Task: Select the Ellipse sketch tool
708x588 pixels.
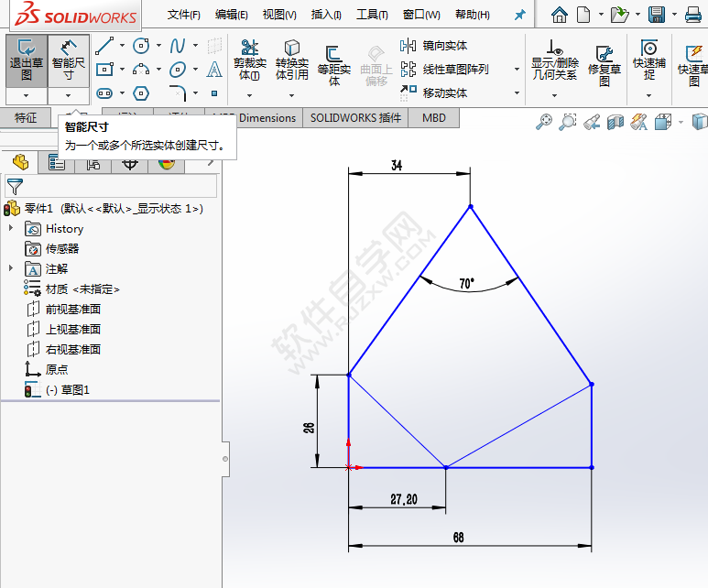Action: [x=178, y=70]
